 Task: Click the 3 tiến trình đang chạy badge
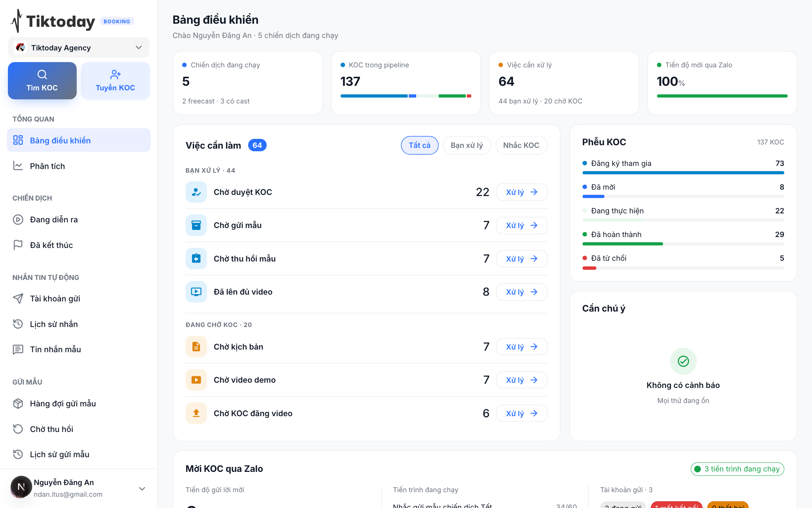[737, 469]
